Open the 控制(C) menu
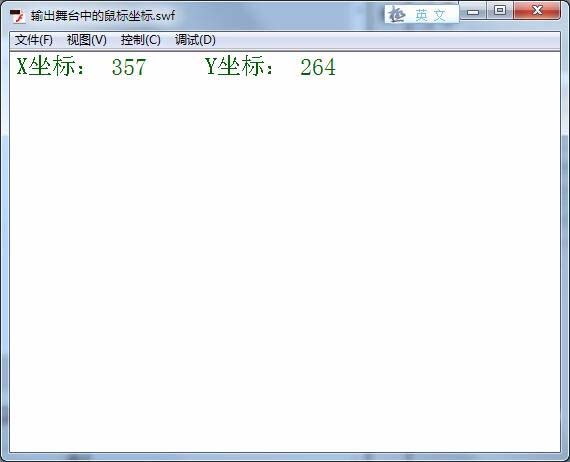570x462 pixels. point(140,40)
